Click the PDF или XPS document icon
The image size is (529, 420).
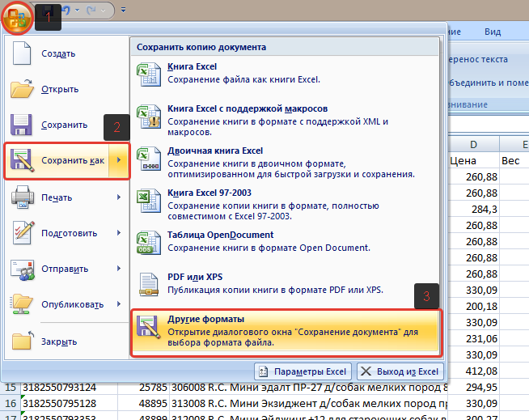tap(149, 285)
